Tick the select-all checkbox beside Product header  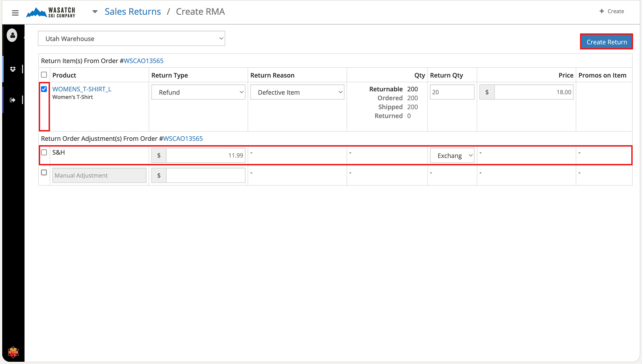(44, 75)
